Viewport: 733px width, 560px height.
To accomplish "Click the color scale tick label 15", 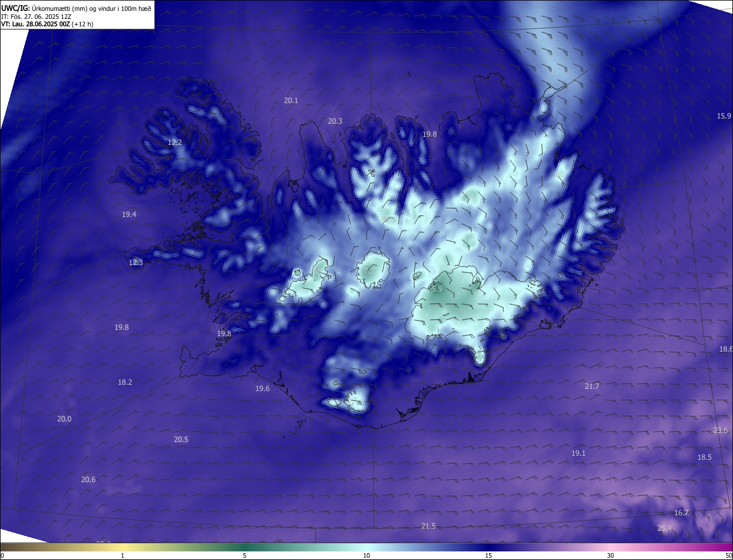I will click(488, 555).
